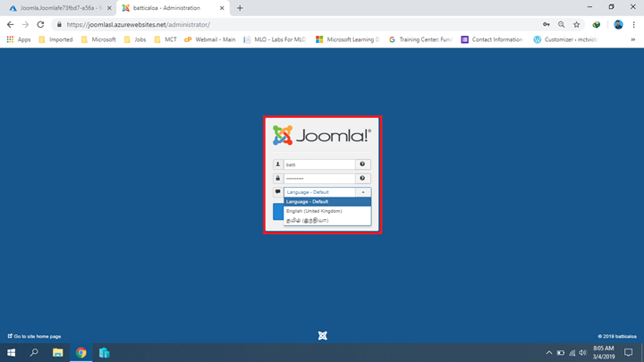Open the MCT bookmarks folder

[x=165, y=39]
